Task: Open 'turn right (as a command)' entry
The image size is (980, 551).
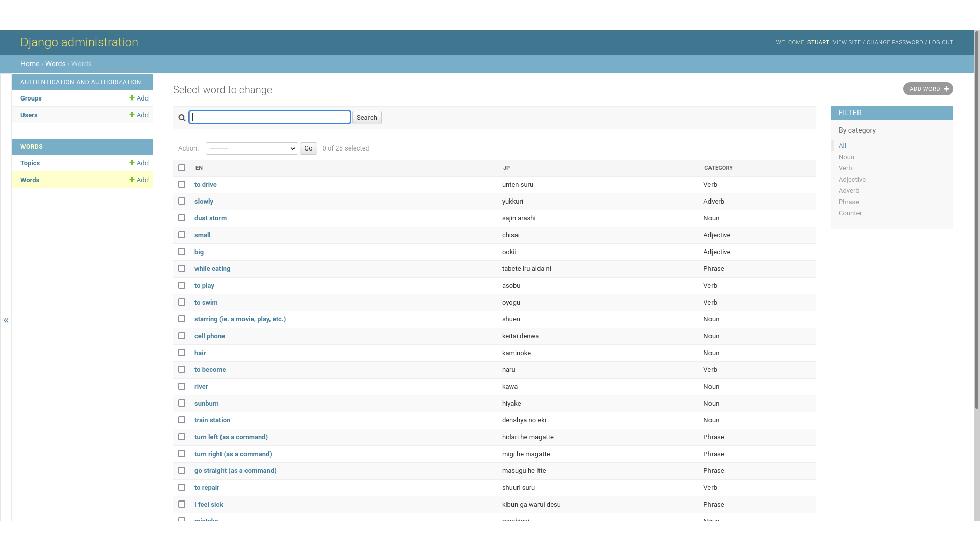Action: click(x=233, y=454)
